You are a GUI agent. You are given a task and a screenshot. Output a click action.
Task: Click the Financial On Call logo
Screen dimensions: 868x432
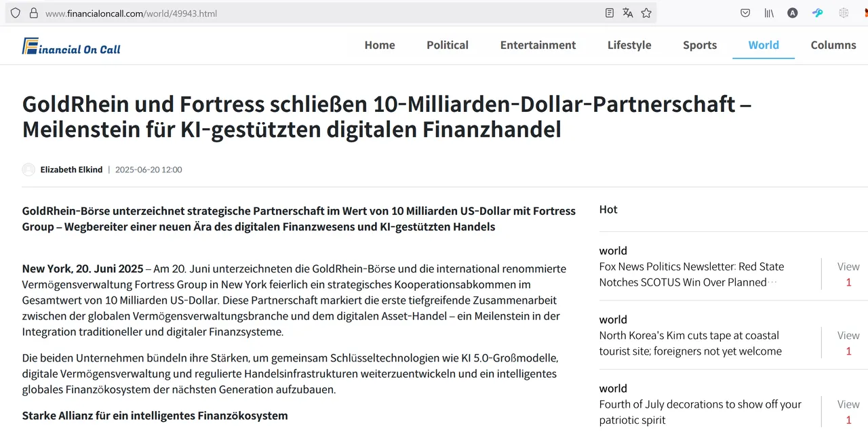point(71,46)
